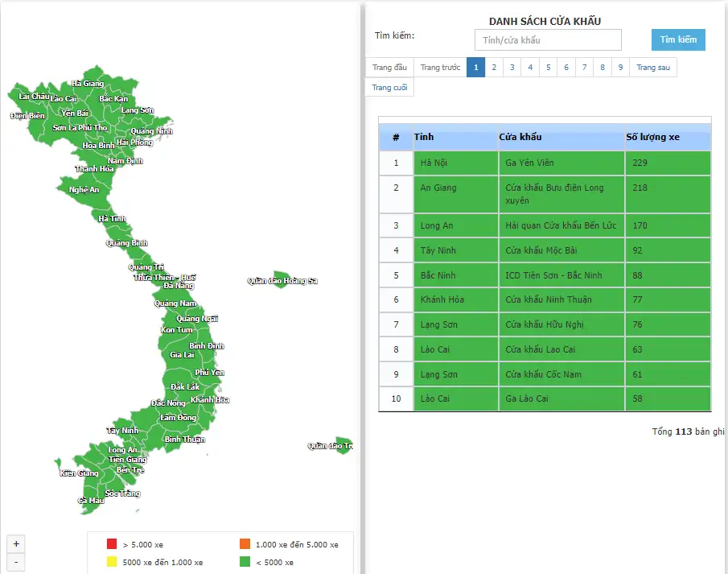Click the An Giang table cell
This screenshot has height=574, width=728.
tap(456, 194)
